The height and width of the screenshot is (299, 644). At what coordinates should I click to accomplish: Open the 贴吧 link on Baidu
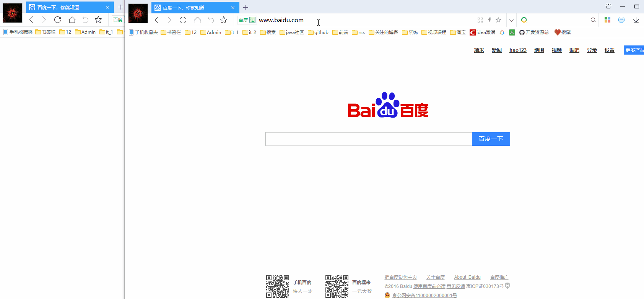574,50
